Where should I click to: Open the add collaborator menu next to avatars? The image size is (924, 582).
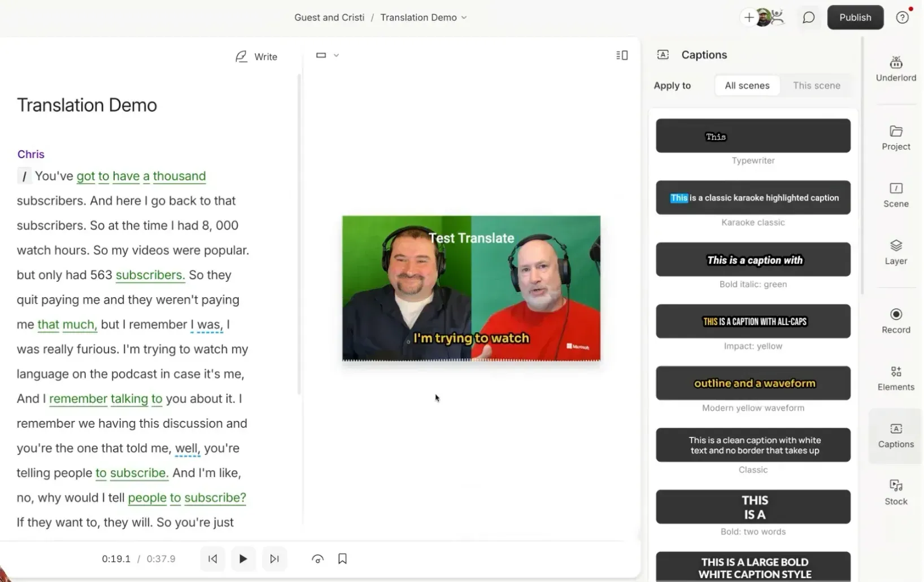coord(749,18)
